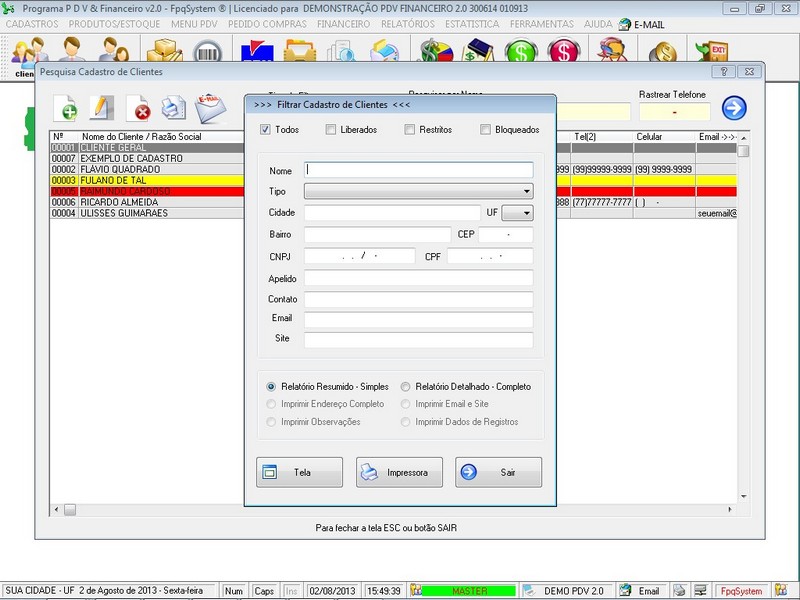Screen dimensions: 800x600
Task: Open the PEDIDO COMPRAS menu
Action: [x=267, y=24]
